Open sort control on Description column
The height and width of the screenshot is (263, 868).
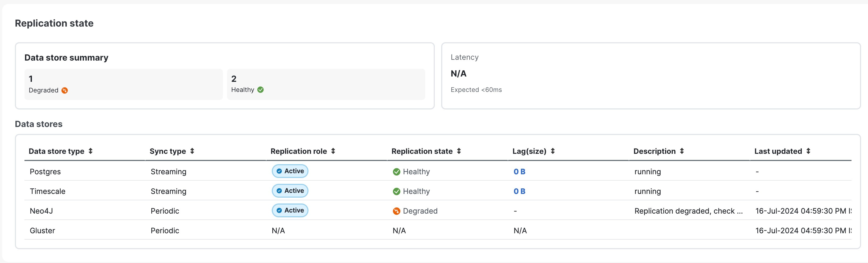coord(682,151)
